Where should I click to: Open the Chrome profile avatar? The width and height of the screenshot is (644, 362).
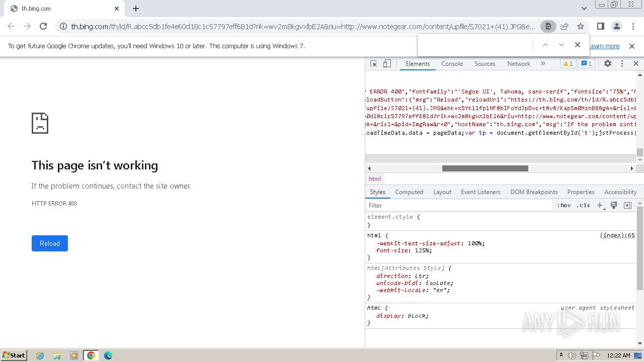click(x=617, y=27)
